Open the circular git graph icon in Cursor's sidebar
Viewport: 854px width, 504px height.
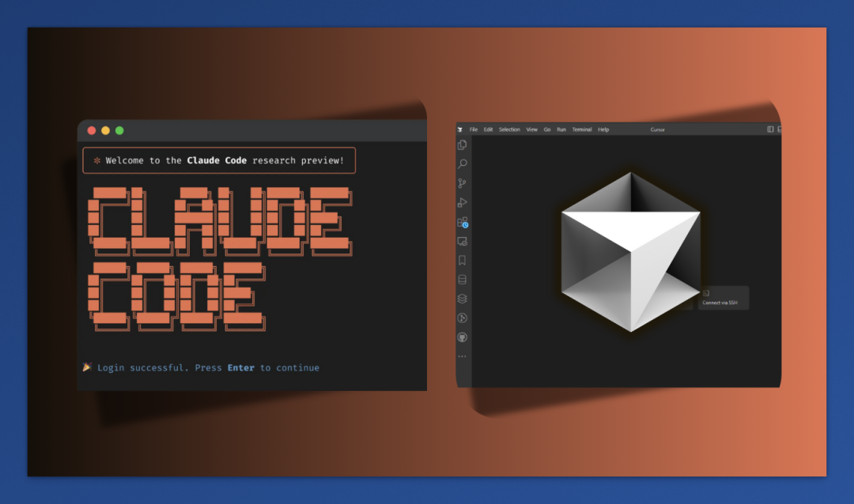coord(462,318)
